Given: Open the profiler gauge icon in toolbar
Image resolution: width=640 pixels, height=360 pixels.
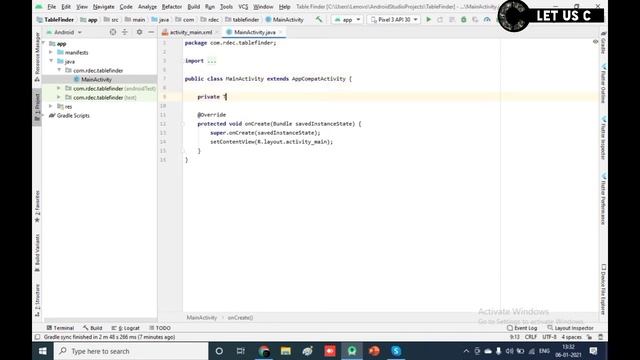Looking at the screenshot, I should click(x=487, y=19).
